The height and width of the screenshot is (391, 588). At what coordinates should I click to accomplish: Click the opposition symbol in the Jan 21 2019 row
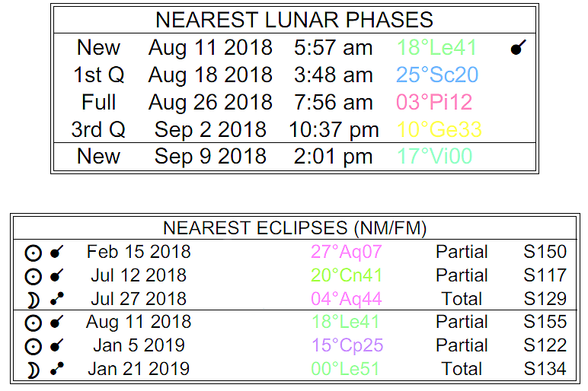(56, 370)
